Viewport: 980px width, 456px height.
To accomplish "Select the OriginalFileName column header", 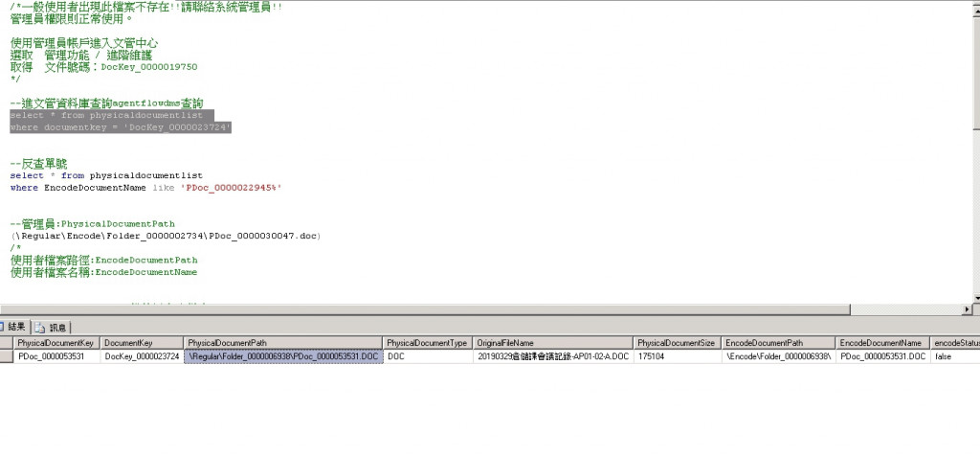I will tap(553, 343).
